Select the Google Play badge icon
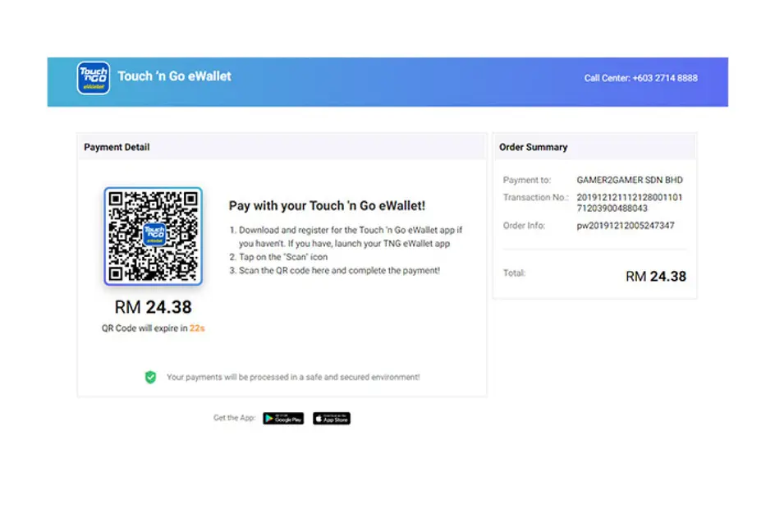This screenshot has height=532, width=775. [x=282, y=418]
